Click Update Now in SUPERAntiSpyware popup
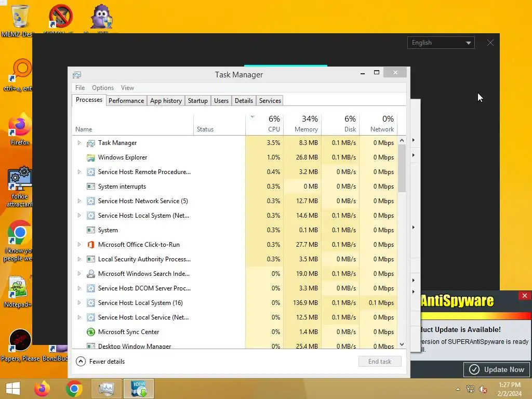532x399 pixels. click(497, 369)
